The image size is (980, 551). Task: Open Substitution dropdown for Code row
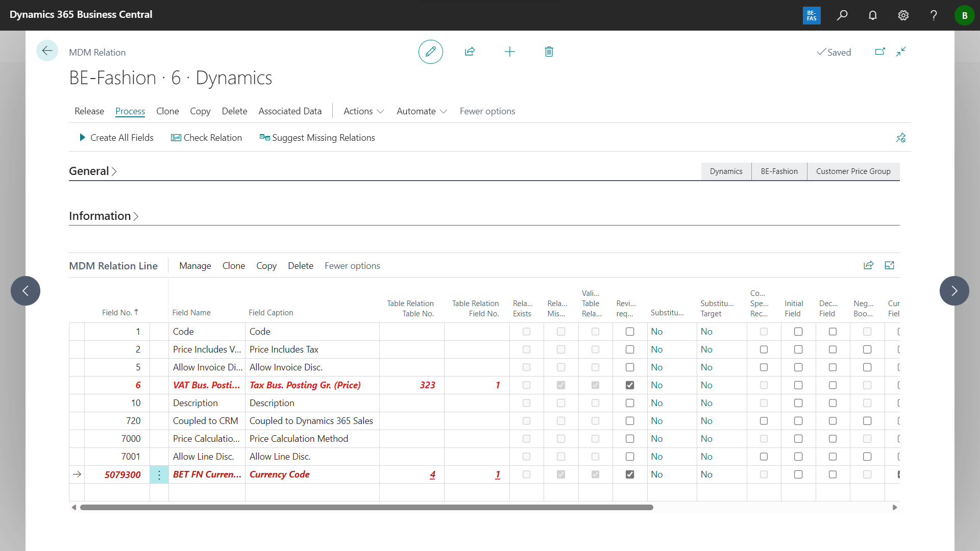[656, 332]
